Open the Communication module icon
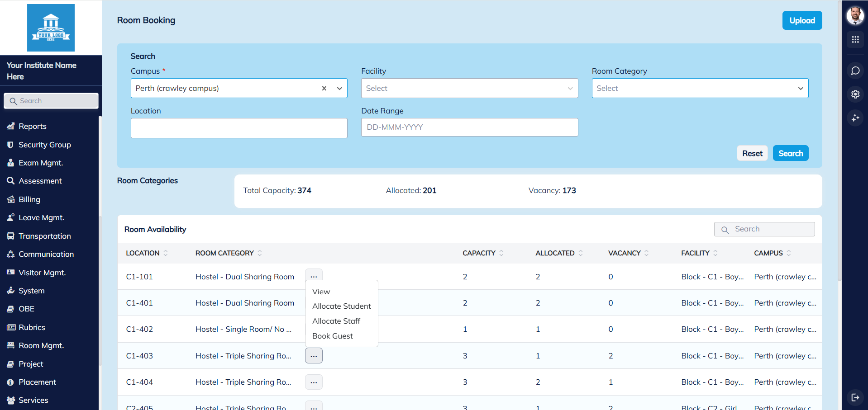Screen dimensions: 868x410 coord(10,254)
